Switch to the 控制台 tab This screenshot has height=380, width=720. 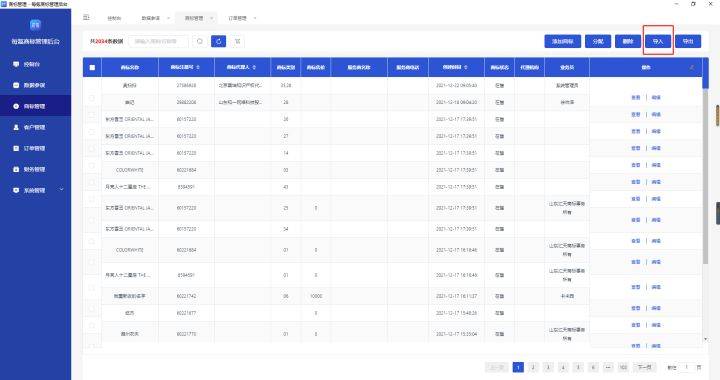click(x=114, y=18)
